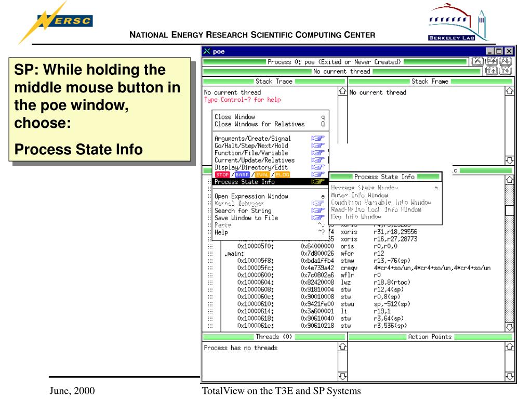Click the T down-arrow thread navigation icon
Image resolution: width=532 pixels, height=399 pixels.
pos(506,71)
